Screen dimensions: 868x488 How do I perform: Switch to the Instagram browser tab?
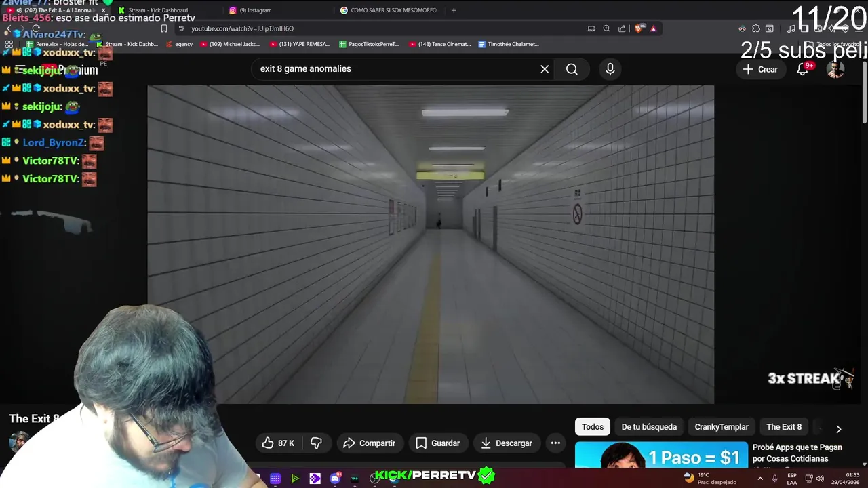coord(255,10)
